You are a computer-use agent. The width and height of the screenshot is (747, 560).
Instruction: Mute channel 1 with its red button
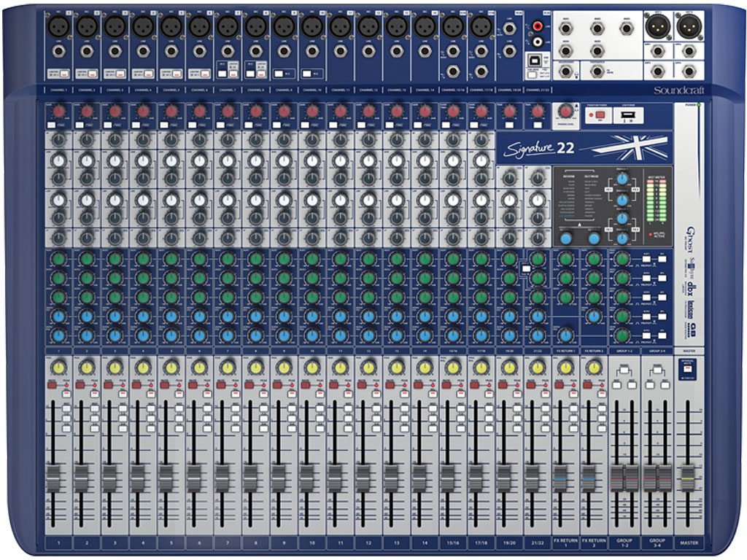52,385
